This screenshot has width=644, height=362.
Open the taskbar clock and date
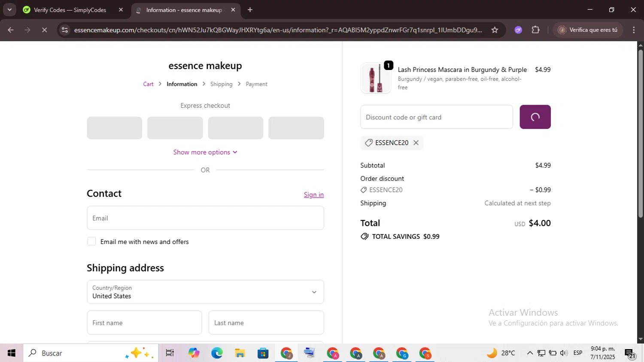[x=603, y=353]
